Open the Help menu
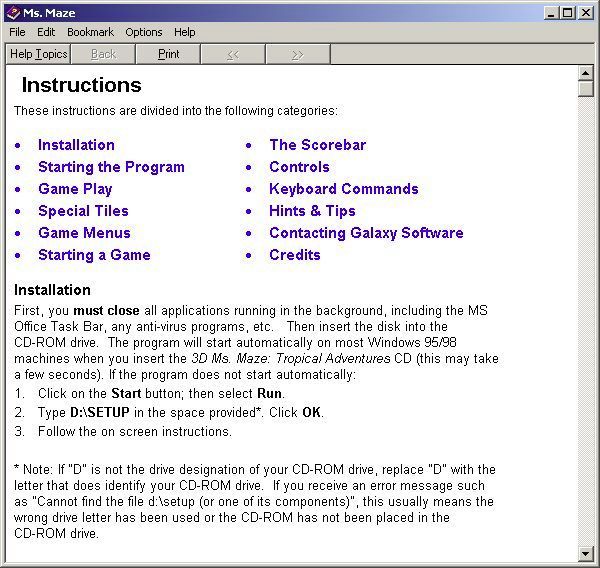600x568 pixels. [185, 32]
